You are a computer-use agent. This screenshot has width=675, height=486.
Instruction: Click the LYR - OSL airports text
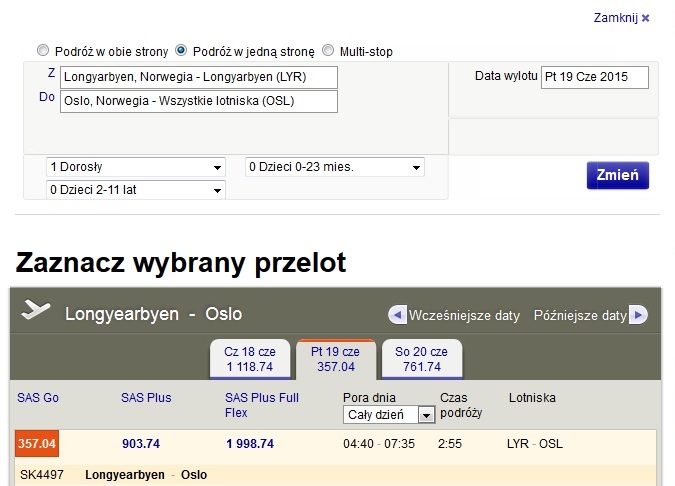pos(535,444)
